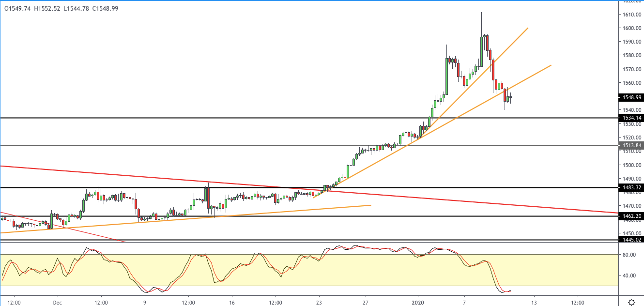The height and width of the screenshot is (306, 644).
Task: Click the current price label 1548.99 on price axis
Action: [631, 97]
